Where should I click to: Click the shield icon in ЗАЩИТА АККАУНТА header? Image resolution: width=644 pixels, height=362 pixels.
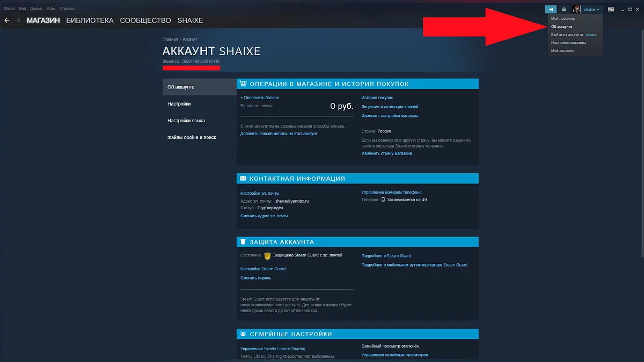(243, 242)
